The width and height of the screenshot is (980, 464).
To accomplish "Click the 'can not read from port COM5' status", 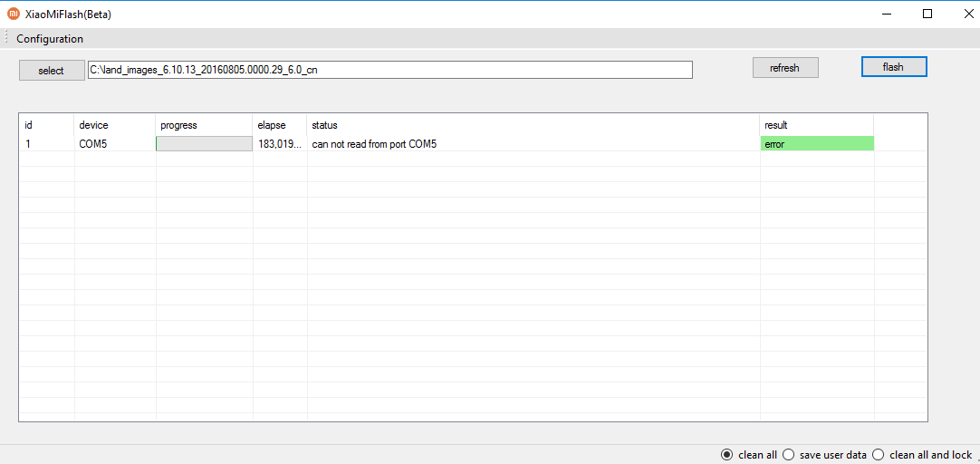I will tap(374, 144).
